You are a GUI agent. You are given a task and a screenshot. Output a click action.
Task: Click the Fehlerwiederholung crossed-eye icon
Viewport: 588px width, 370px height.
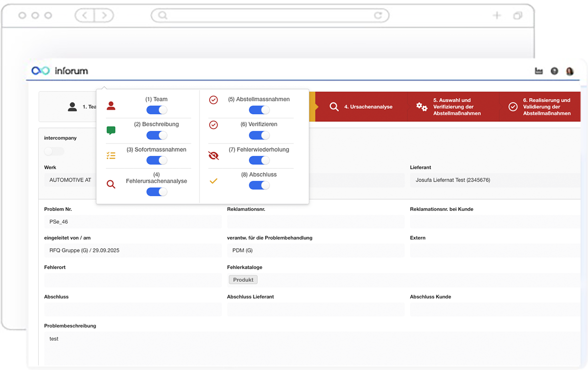pos(214,124)
